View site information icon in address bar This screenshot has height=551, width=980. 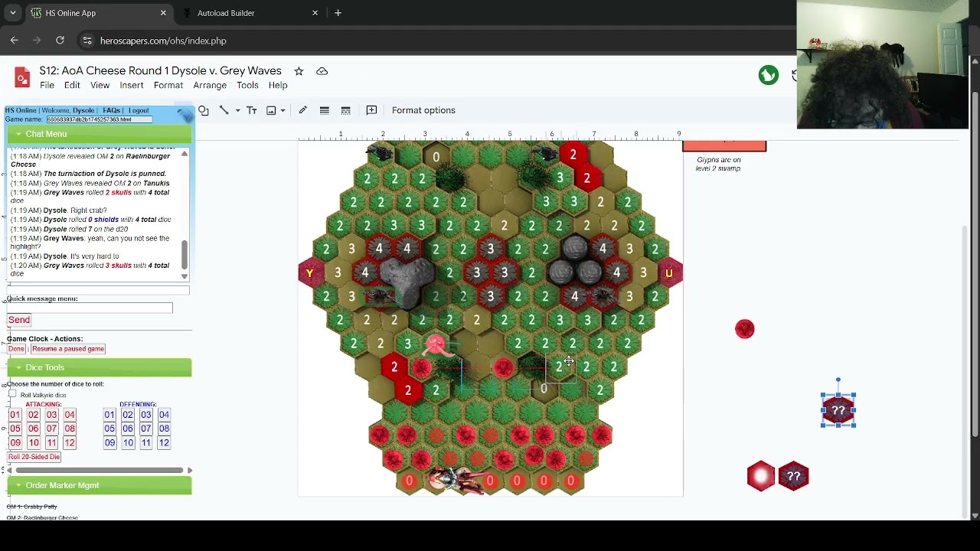87,41
